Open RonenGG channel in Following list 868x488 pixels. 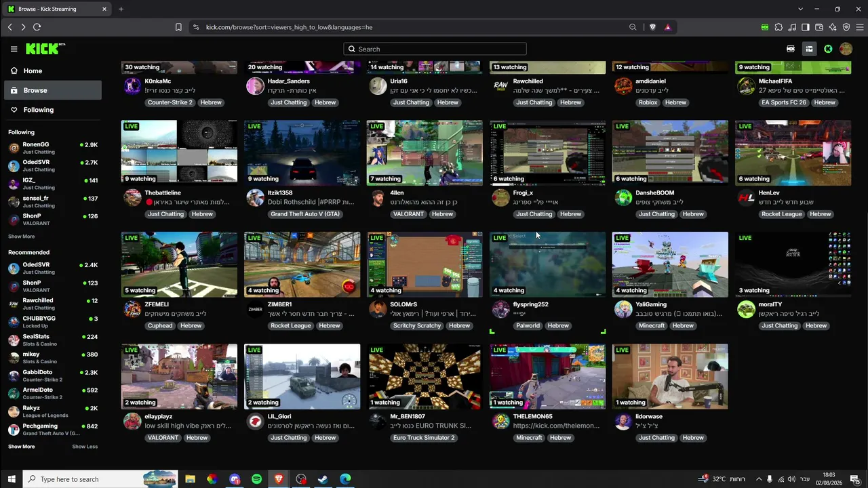click(53, 148)
